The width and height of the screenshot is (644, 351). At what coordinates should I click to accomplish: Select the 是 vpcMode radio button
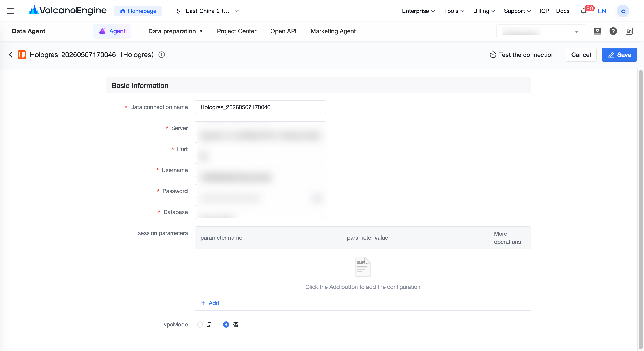point(200,325)
